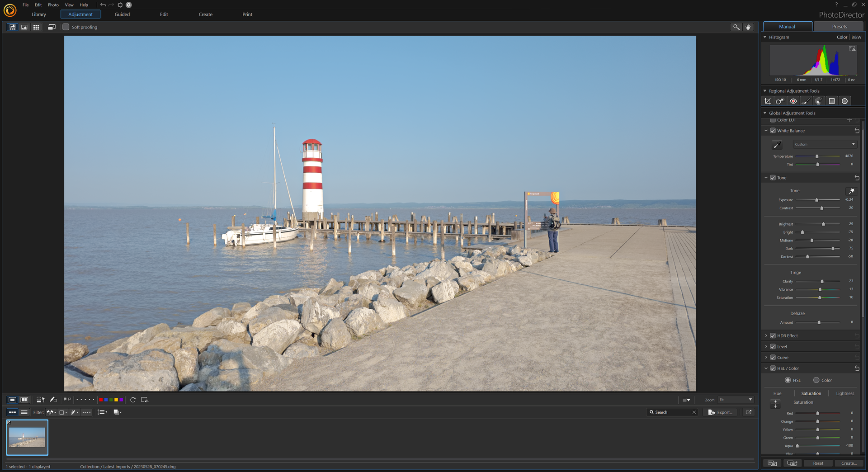
Task: Click the Reset button
Action: point(818,463)
